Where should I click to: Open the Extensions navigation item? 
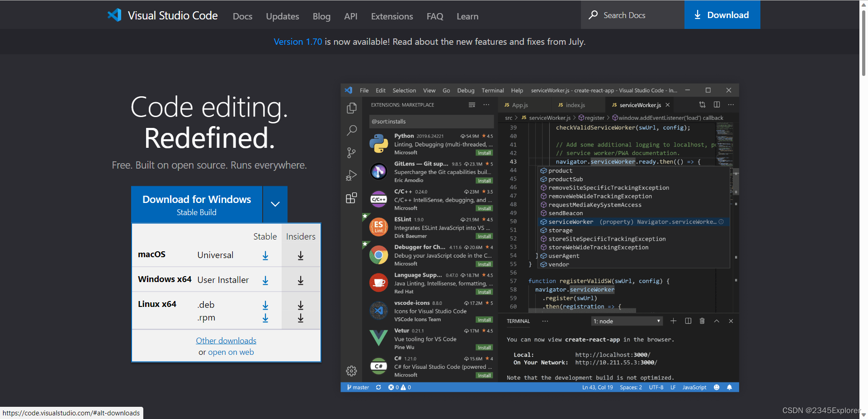(x=392, y=16)
